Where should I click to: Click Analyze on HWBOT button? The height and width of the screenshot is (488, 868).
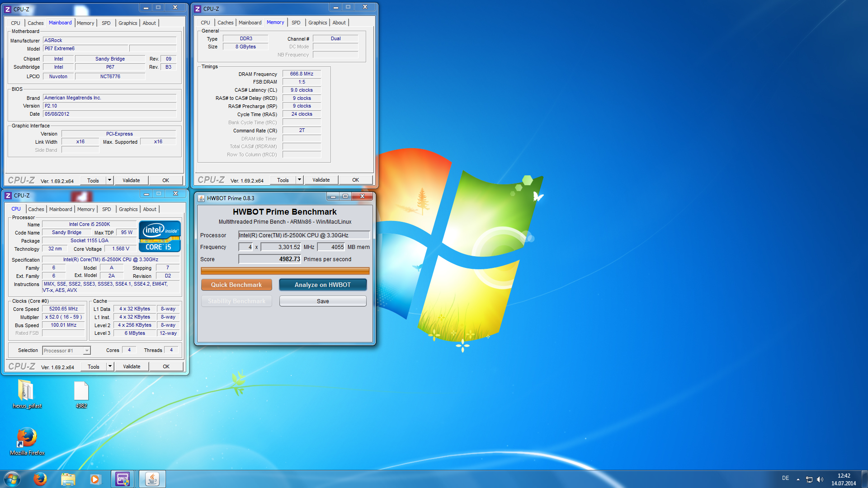tap(323, 285)
